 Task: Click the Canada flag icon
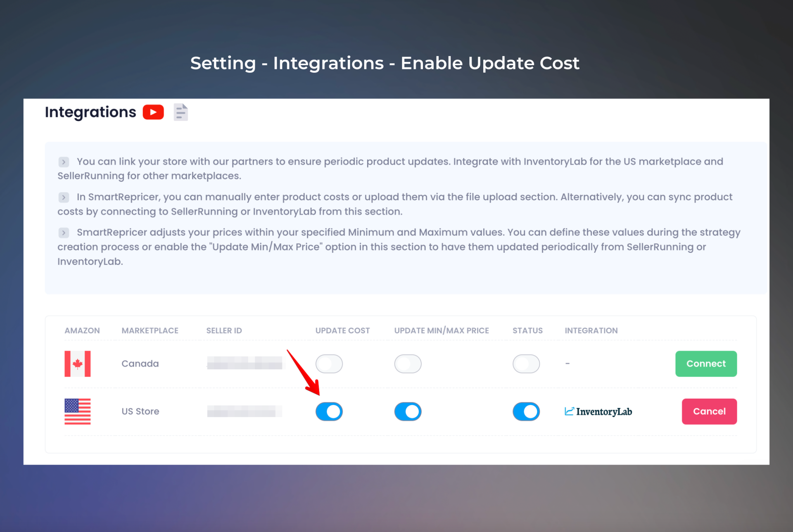point(78,363)
